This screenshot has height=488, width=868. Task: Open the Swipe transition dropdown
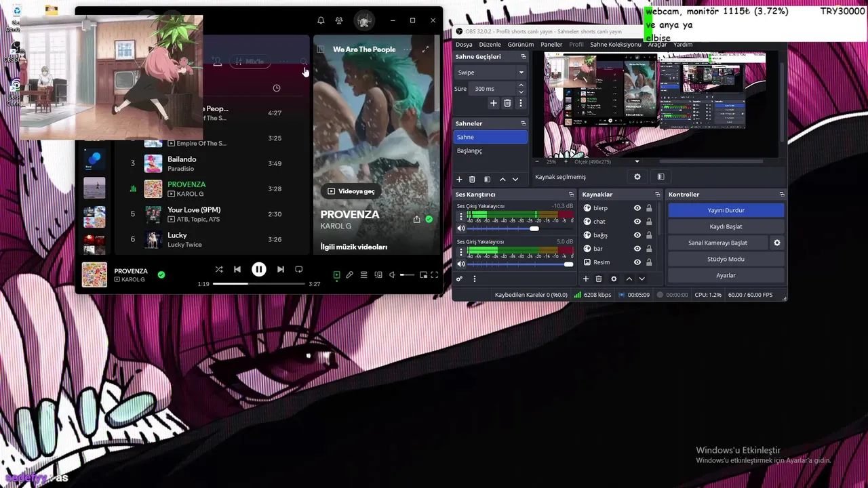tap(490, 73)
